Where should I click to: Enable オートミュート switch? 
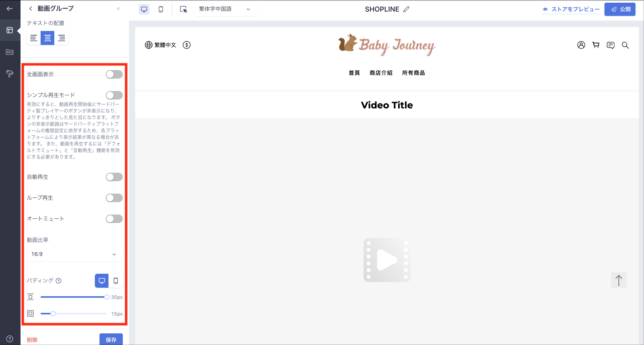pyautogui.click(x=114, y=219)
